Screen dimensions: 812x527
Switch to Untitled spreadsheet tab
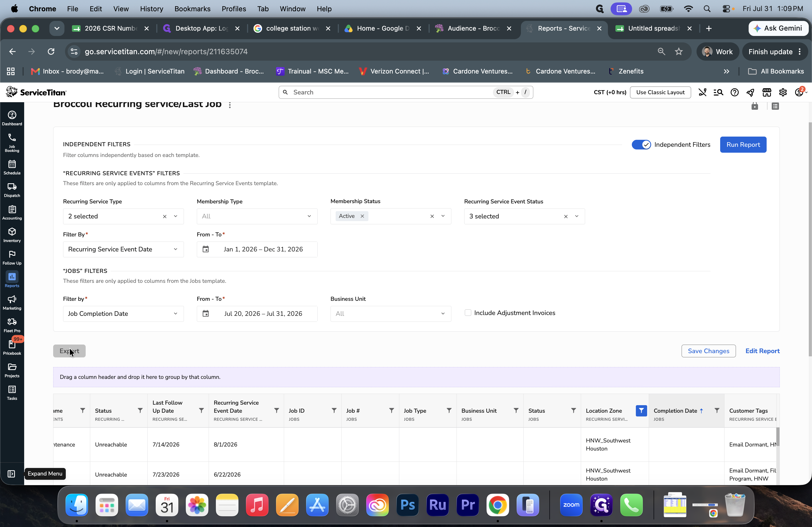(654, 28)
